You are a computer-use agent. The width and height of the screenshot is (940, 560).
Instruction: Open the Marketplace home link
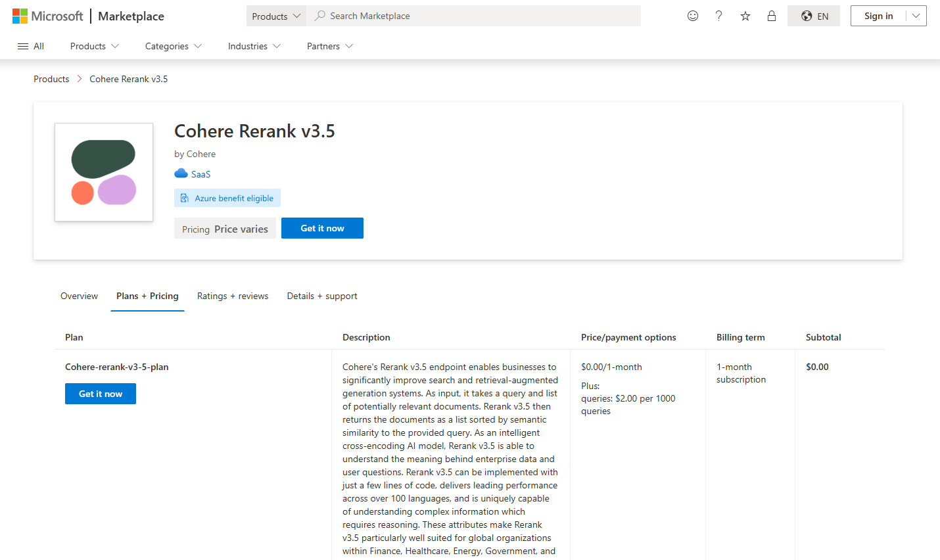tap(131, 16)
